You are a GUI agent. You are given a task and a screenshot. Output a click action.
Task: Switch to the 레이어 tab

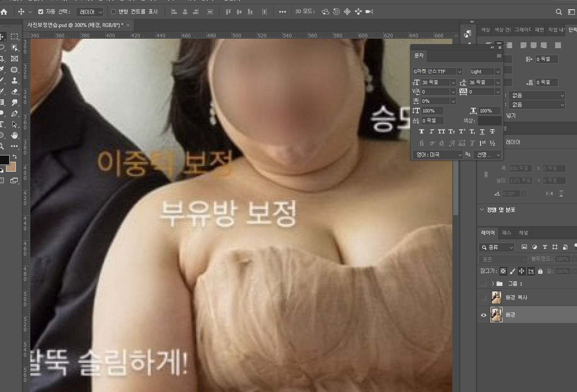[x=488, y=233]
